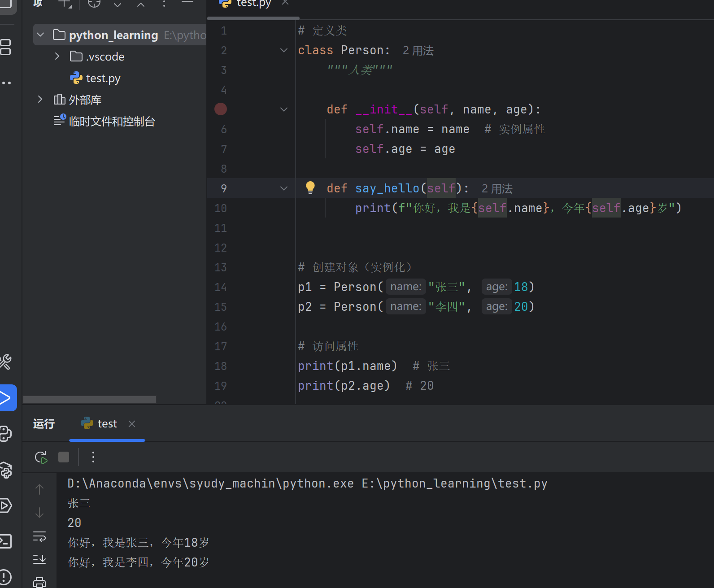Toggle a breakpoint at line number 19

coord(221,386)
